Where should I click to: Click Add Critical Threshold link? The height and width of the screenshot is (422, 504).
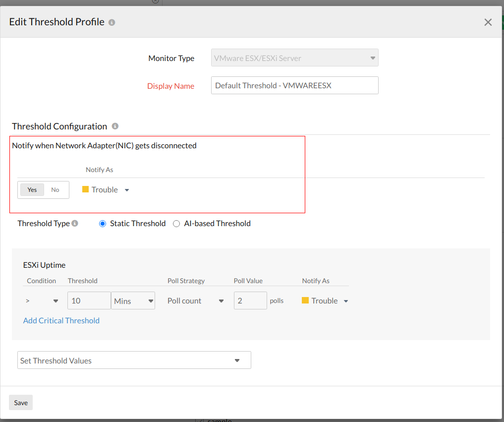pyautogui.click(x=61, y=321)
